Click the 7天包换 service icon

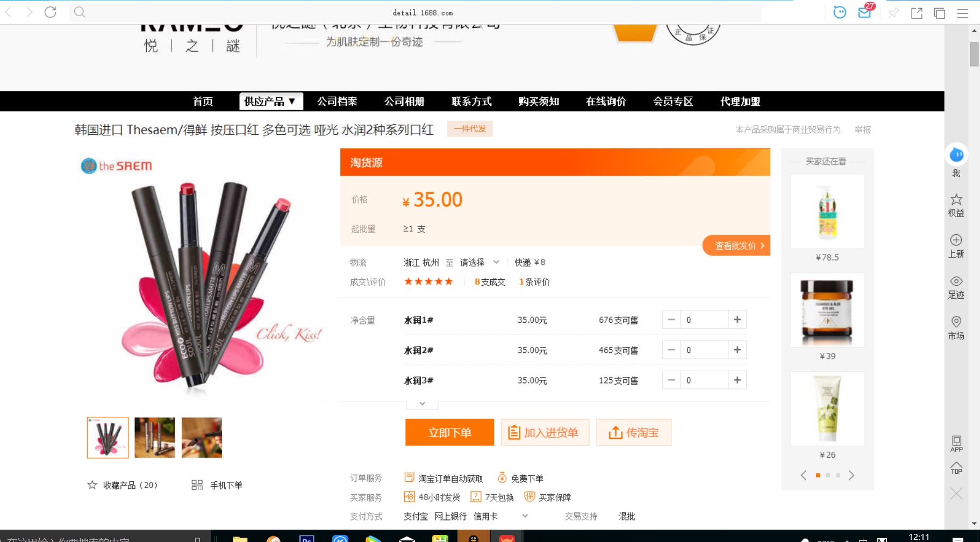click(476, 496)
